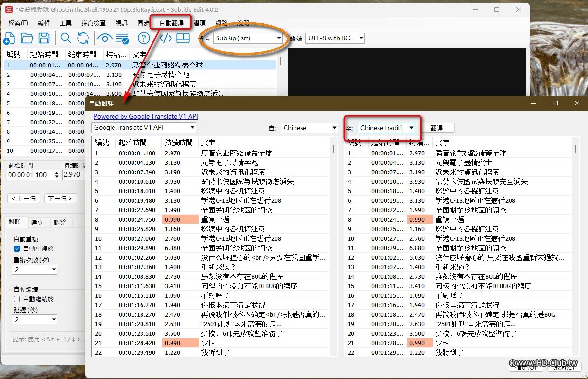Click the 下一行 > button

pos(60,199)
